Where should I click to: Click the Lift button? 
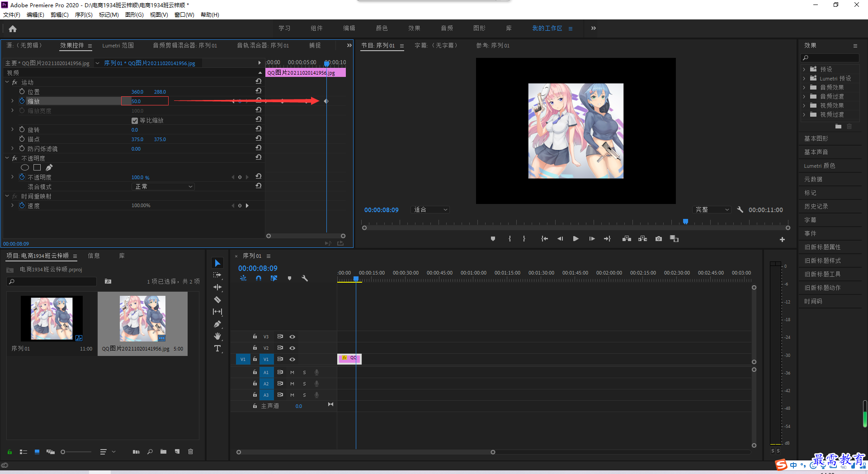(x=627, y=239)
